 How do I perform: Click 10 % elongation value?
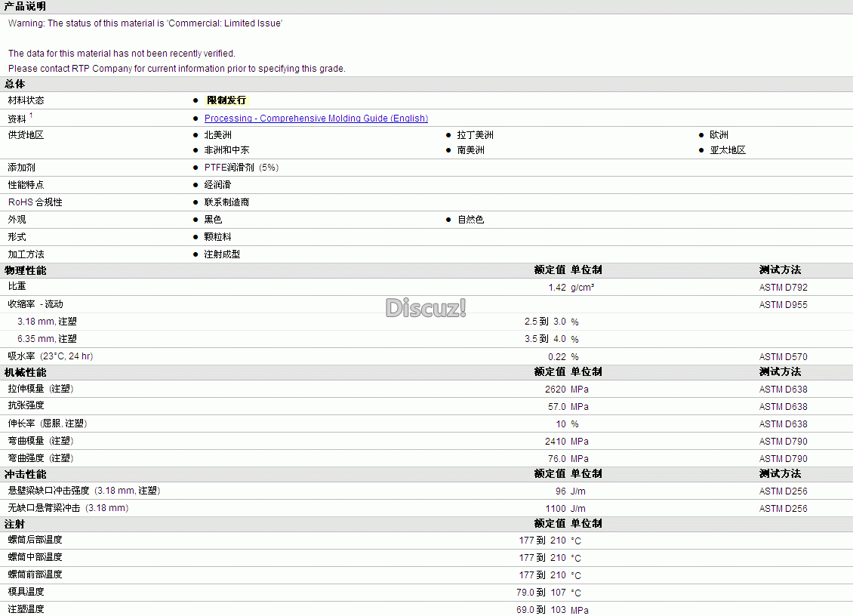point(567,424)
